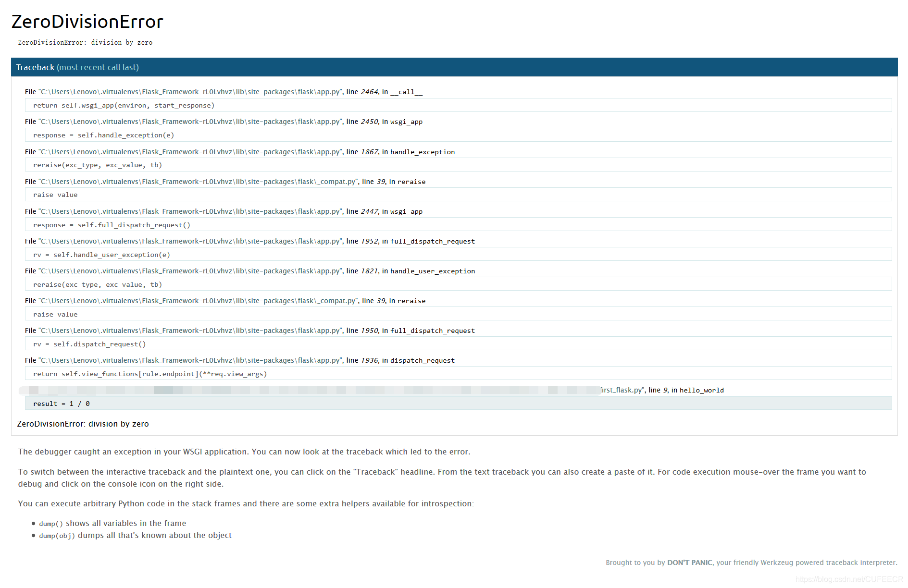Select the frame at line 2464 in __call__
The image size is (908, 588).
(x=224, y=92)
